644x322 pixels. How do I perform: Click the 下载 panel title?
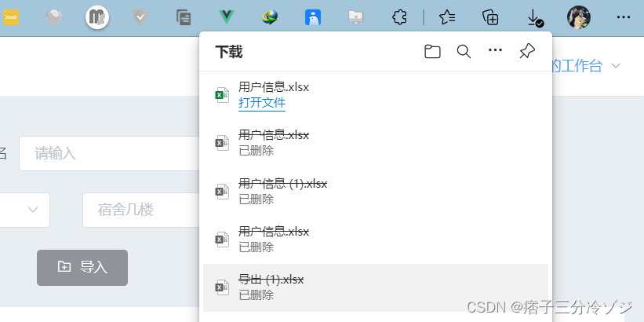[x=229, y=53]
